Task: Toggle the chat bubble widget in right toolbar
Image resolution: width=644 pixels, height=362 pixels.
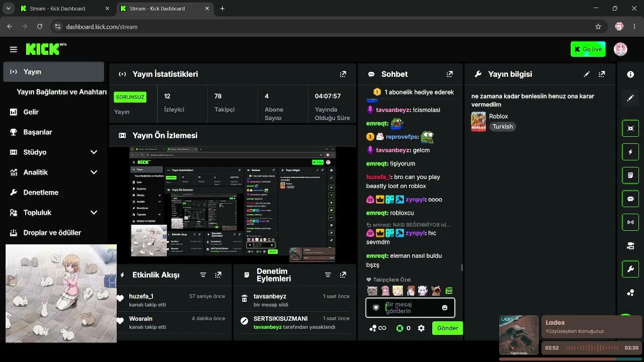Action: coord(630,199)
